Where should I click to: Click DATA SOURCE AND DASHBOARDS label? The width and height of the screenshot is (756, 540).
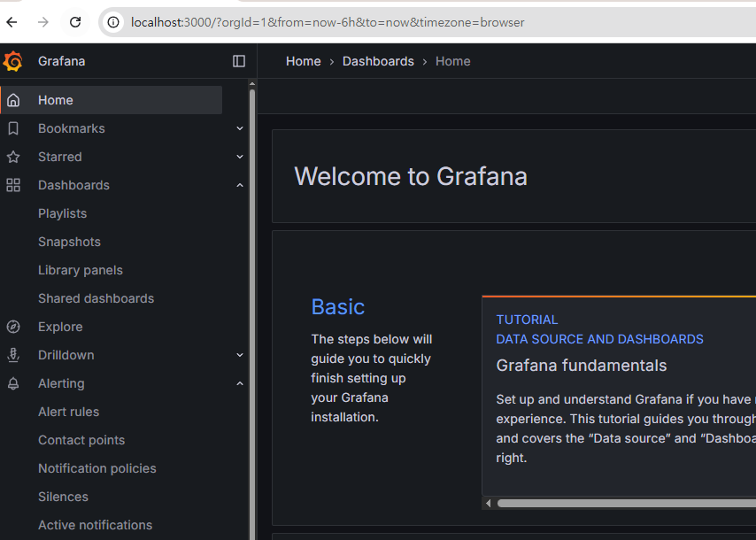600,339
